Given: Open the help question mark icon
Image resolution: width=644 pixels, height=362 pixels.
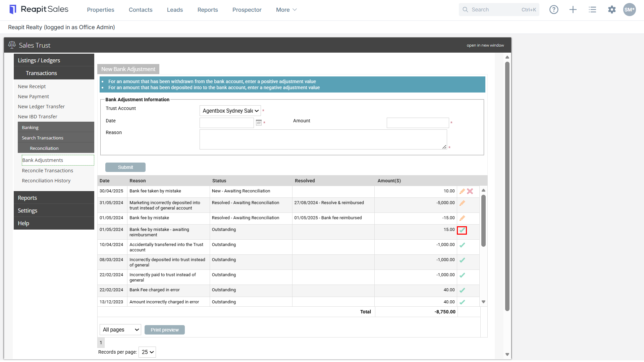Looking at the screenshot, I should pos(554,10).
